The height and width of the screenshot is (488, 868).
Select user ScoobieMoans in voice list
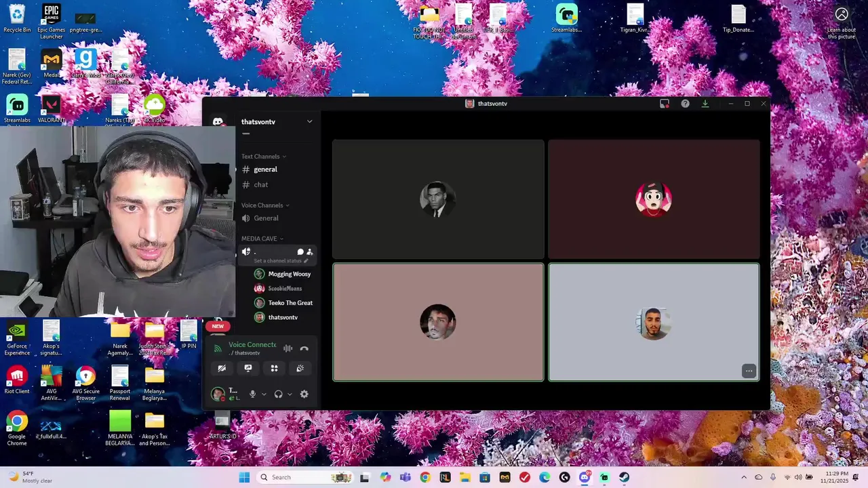pyautogui.click(x=283, y=288)
